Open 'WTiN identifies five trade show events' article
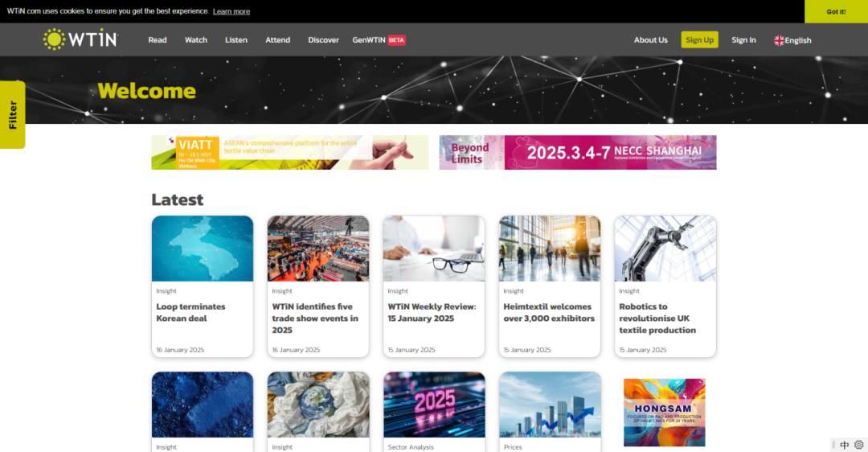The width and height of the screenshot is (868, 452). [x=315, y=318]
